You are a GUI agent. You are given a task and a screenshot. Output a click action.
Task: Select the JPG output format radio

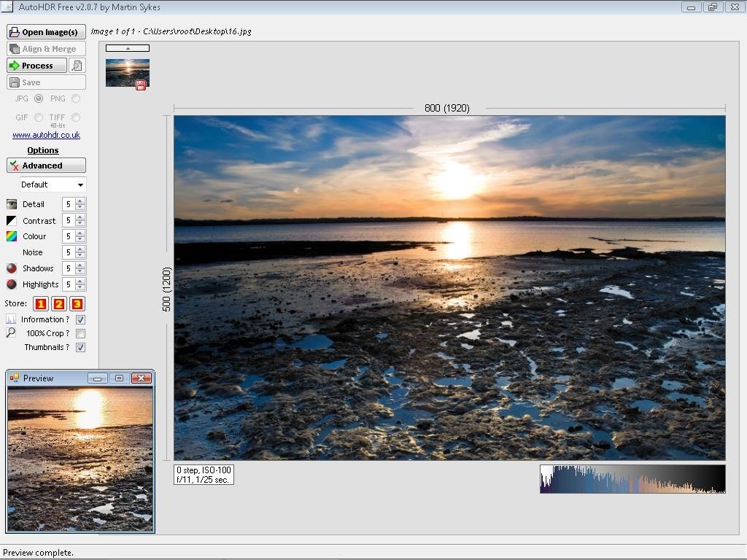click(x=39, y=98)
